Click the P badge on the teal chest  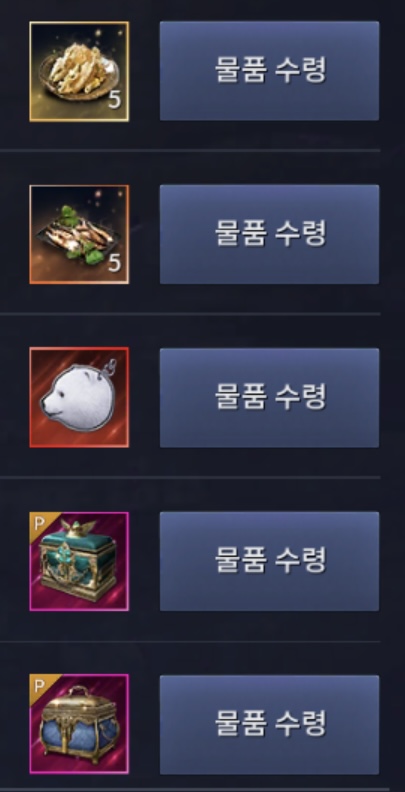pos(40,523)
